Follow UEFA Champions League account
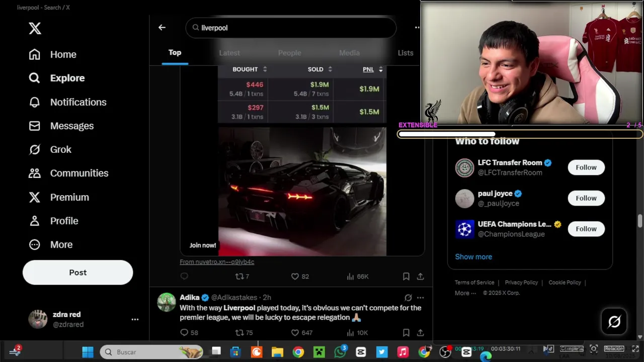Viewport: 644px width, 362px height. [586, 229]
